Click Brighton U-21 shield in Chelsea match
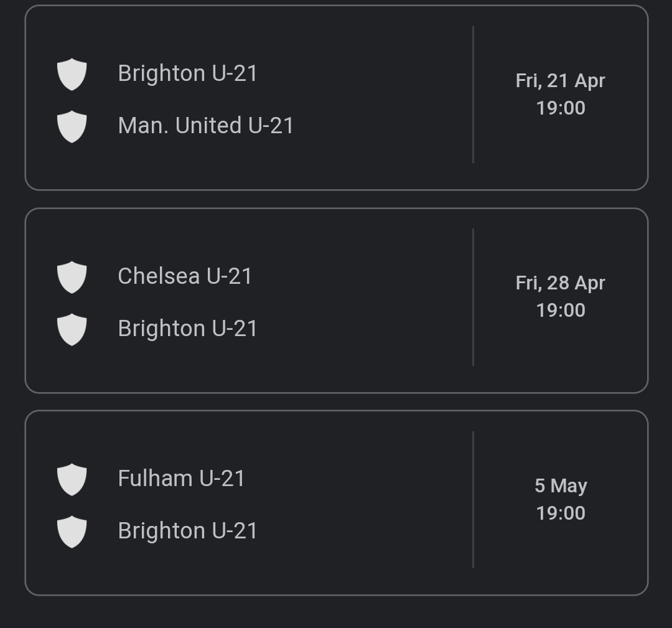This screenshot has width=672, height=628. coord(72,329)
